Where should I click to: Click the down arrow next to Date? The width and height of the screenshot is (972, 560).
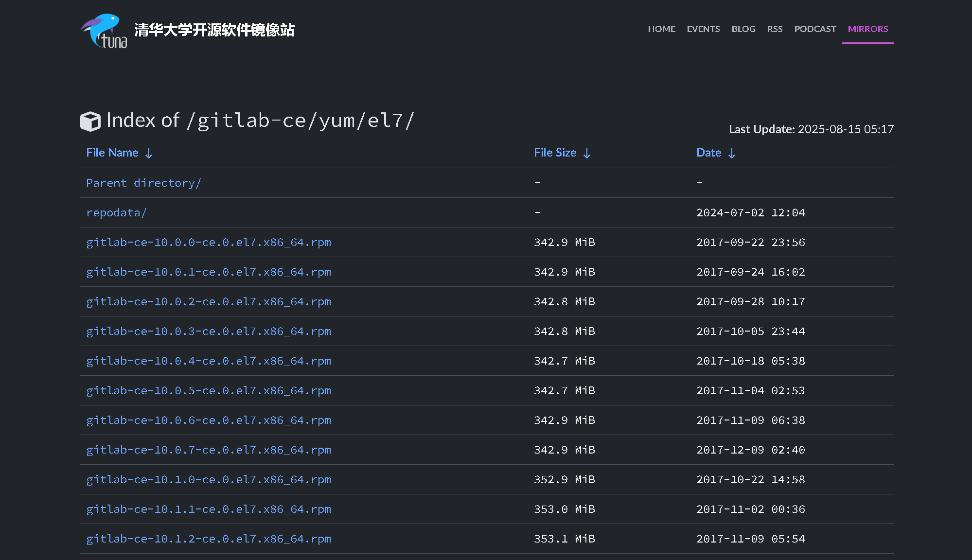pyautogui.click(x=732, y=153)
